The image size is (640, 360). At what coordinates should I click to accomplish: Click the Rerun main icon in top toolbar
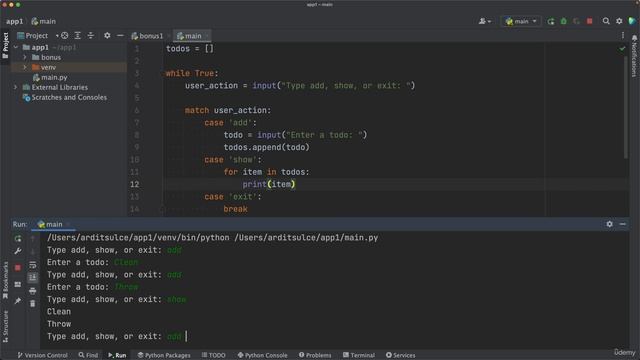(x=551, y=21)
